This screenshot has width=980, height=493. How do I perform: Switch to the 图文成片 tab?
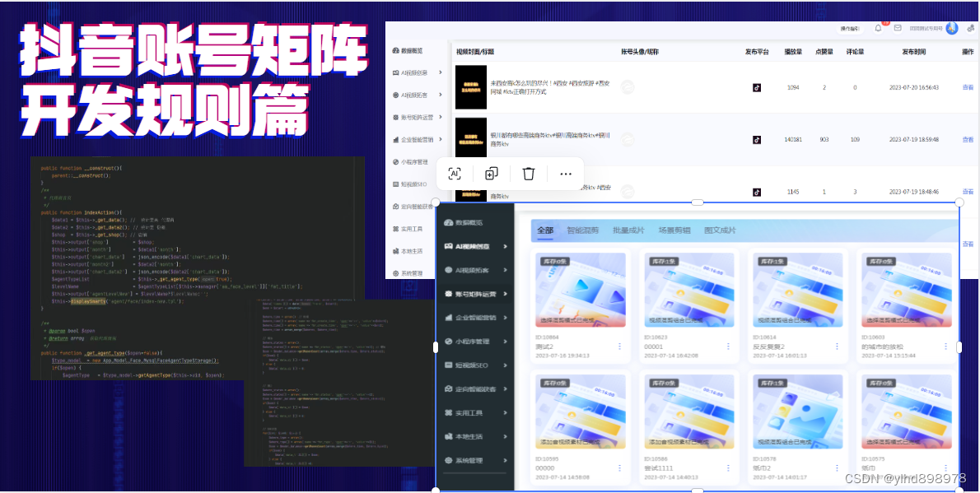(x=720, y=230)
